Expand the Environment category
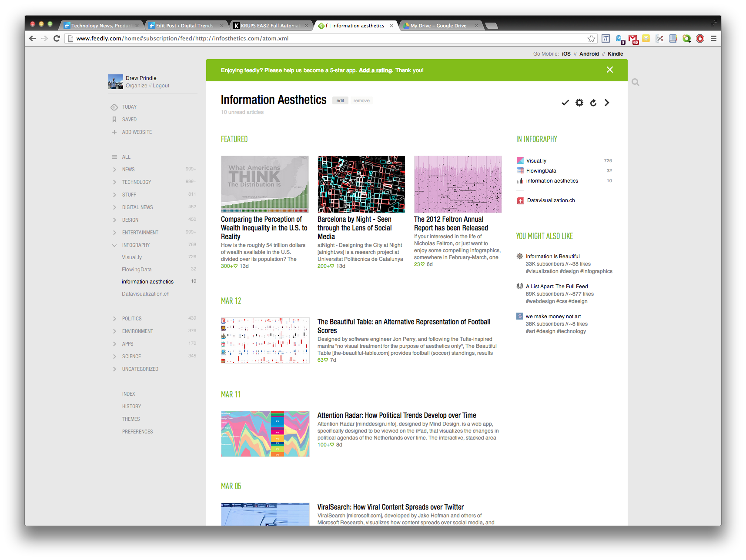746x560 pixels. tap(114, 331)
